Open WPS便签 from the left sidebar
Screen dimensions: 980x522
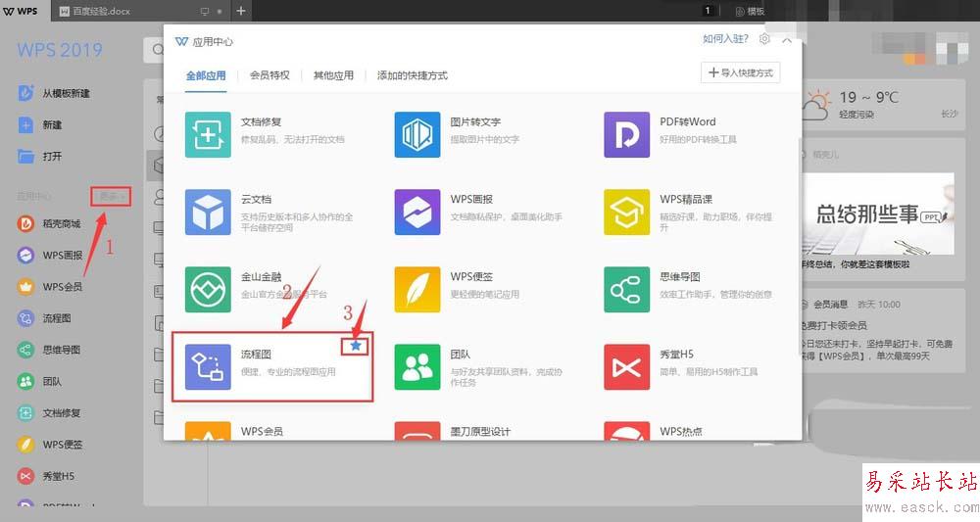(x=50, y=445)
